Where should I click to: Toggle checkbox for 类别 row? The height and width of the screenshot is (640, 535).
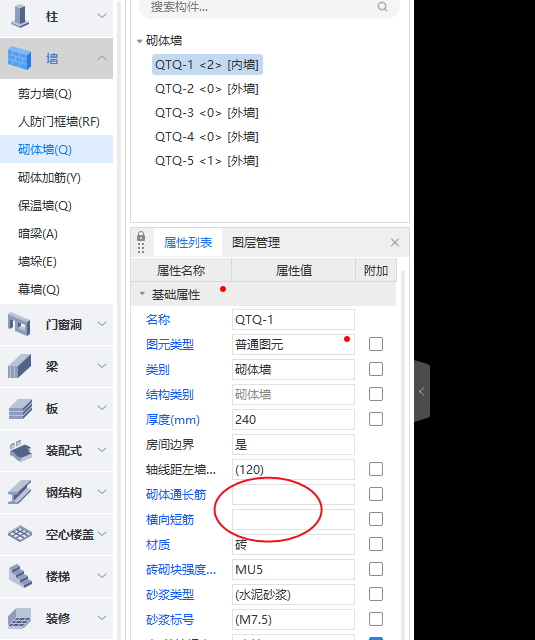tap(376, 369)
